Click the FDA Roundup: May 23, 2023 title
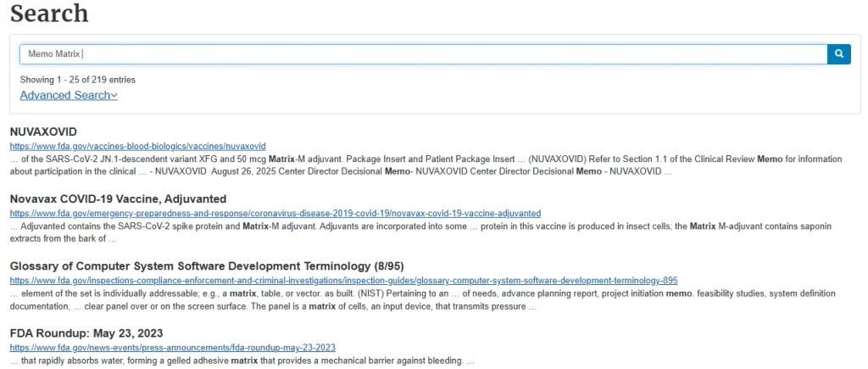 point(86,333)
